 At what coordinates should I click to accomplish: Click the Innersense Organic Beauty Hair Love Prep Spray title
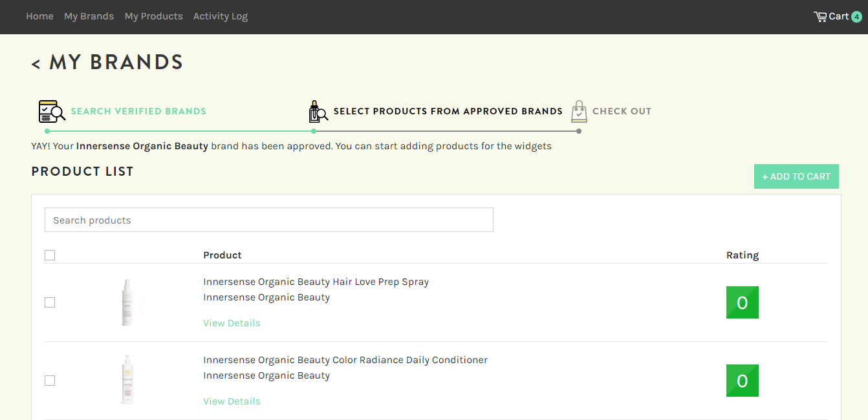click(x=316, y=282)
